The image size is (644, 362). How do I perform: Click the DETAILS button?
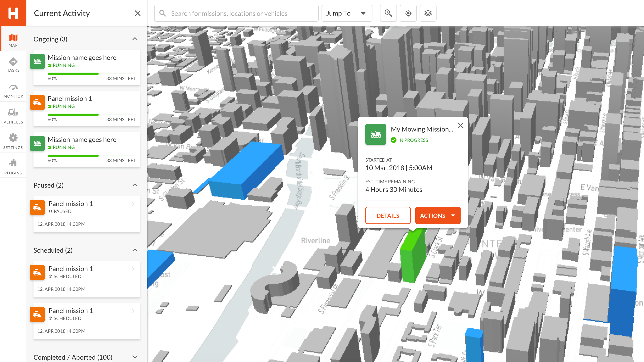tap(388, 215)
